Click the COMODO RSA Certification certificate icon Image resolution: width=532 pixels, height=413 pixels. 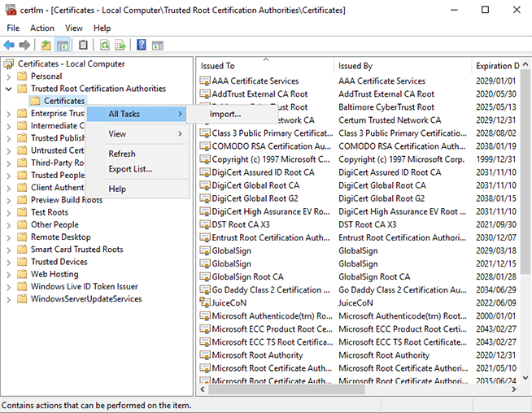[x=205, y=146]
